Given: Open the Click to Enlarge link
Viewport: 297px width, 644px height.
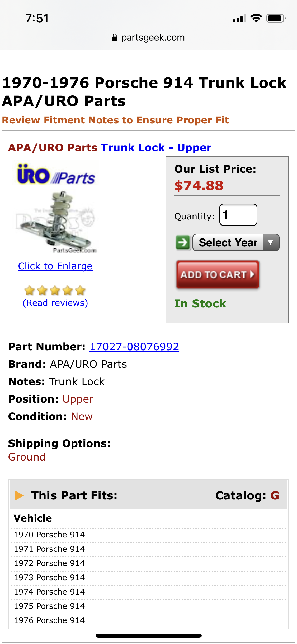Looking at the screenshot, I should click(55, 266).
